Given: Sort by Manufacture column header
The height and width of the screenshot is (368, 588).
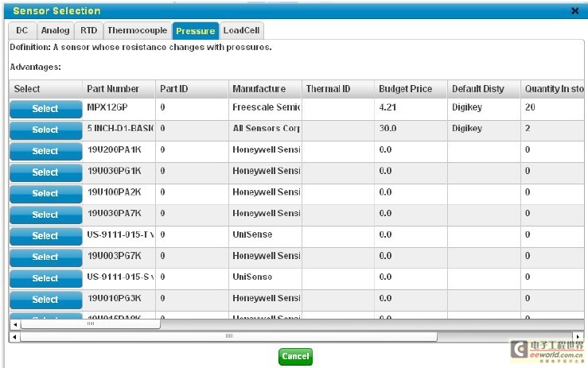Looking at the screenshot, I should pyautogui.click(x=265, y=89).
